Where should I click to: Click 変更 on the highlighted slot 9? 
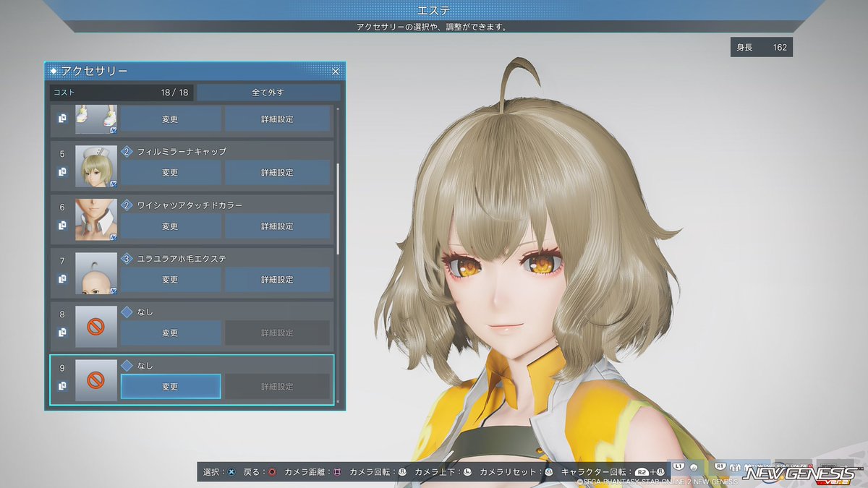click(170, 386)
